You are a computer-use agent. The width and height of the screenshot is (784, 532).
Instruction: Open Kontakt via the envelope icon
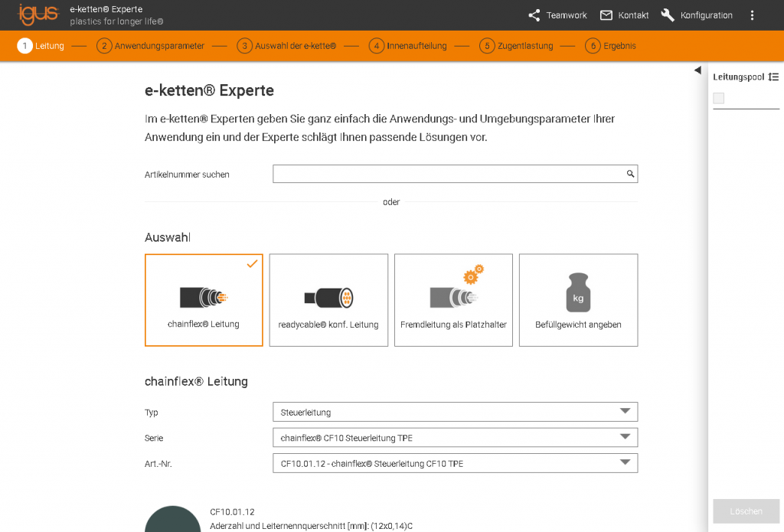tap(607, 15)
